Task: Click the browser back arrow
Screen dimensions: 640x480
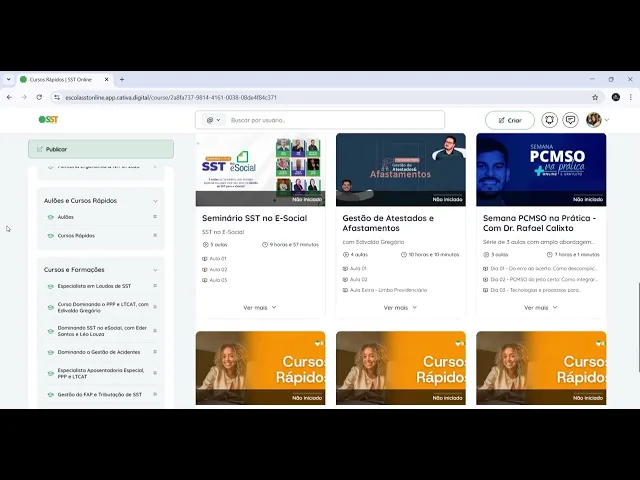Action: 9,97
